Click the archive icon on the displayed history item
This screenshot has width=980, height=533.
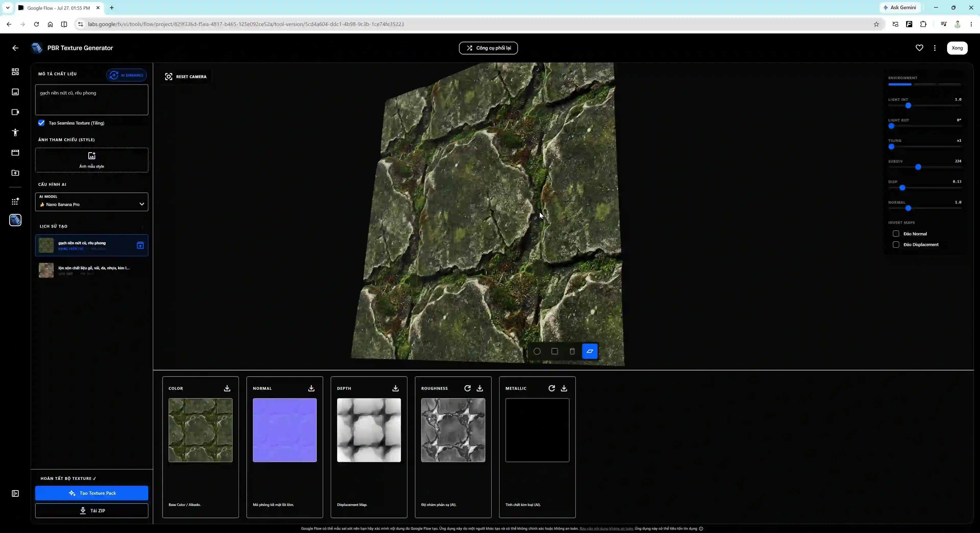click(140, 245)
